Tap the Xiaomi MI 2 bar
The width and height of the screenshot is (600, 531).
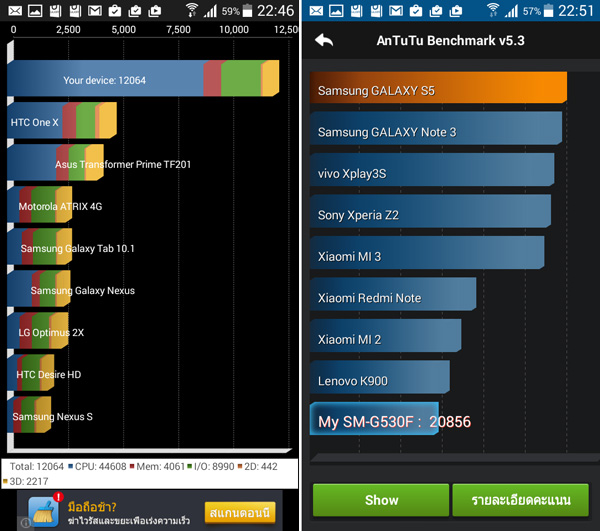386,336
